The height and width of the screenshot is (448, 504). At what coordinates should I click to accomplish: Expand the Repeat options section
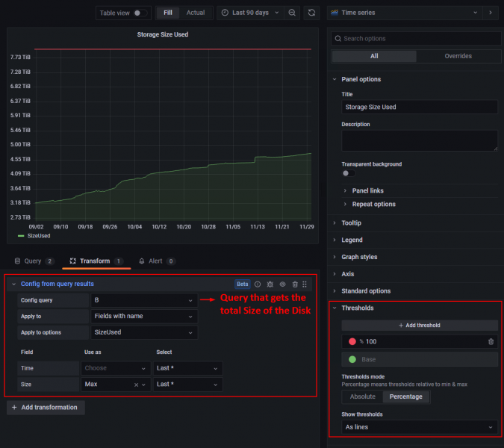(x=373, y=204)
